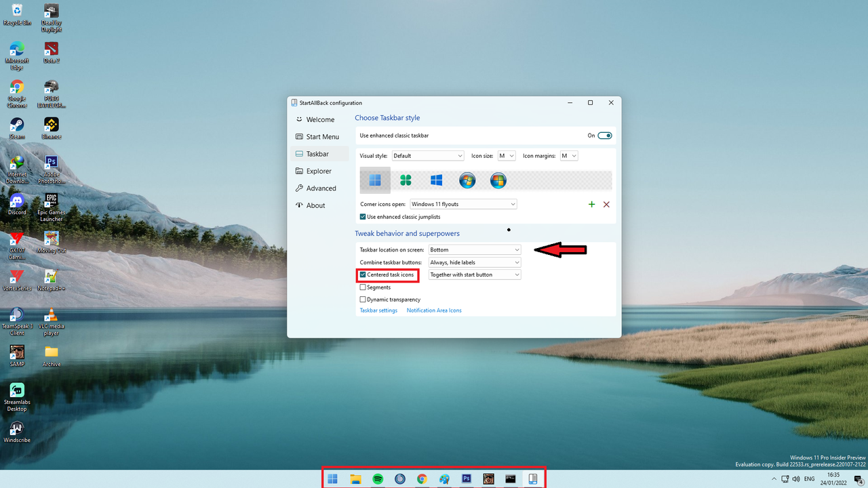Show hidden tray icons chevron
Image resolution: width=868 pixels, height=488 pixels.
point(774,479)
